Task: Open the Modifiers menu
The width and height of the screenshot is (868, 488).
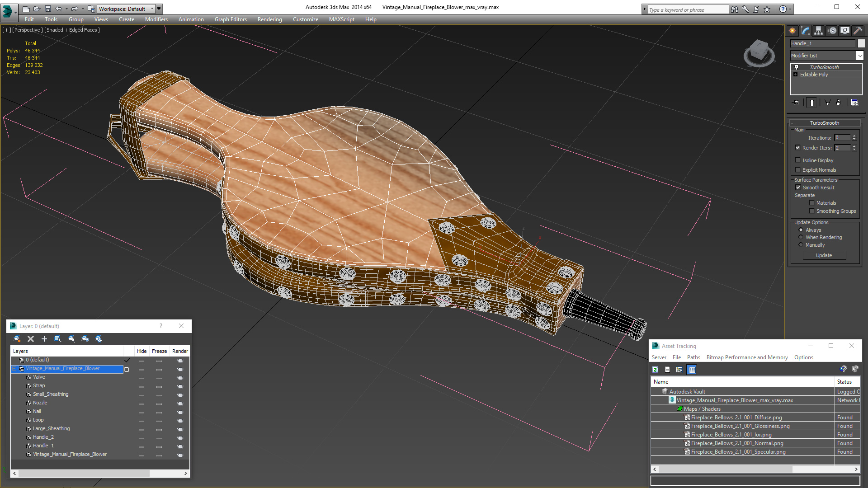Action: 156,19
